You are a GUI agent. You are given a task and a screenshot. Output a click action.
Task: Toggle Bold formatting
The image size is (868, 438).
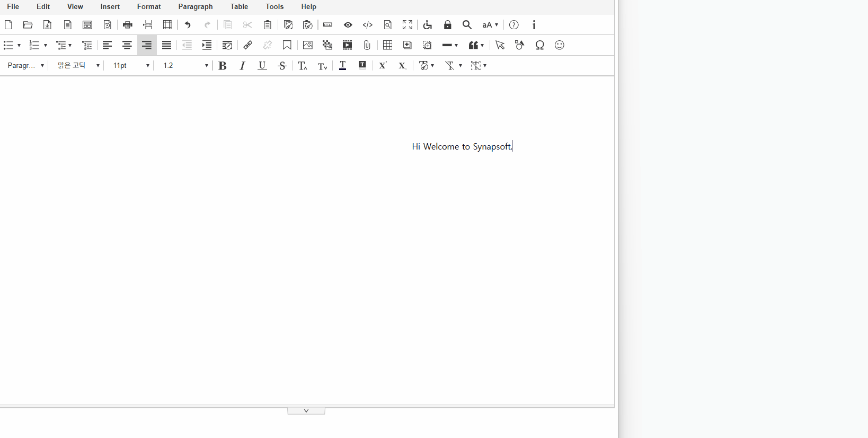tap(223, 65)
